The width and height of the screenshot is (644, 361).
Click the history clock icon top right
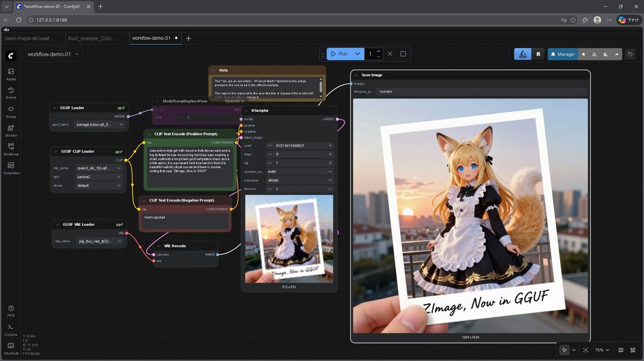pos(630,54)
